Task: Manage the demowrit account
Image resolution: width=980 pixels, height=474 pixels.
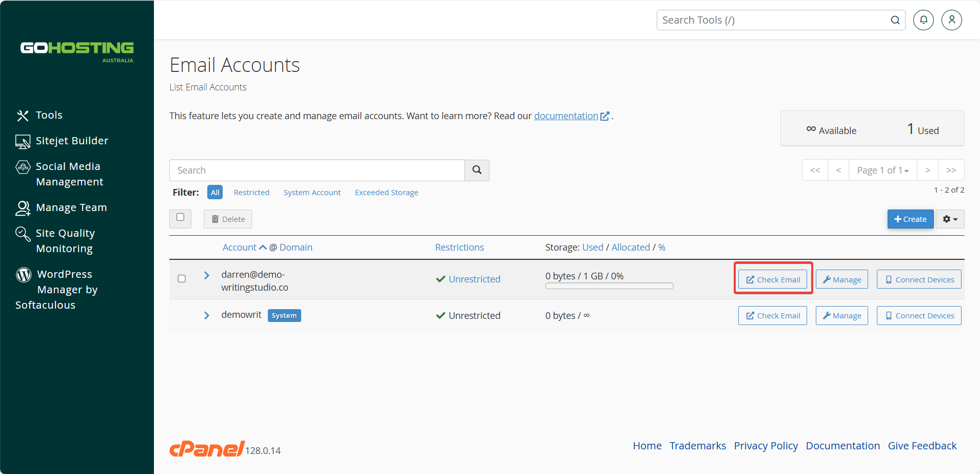Action: [842, 316]
